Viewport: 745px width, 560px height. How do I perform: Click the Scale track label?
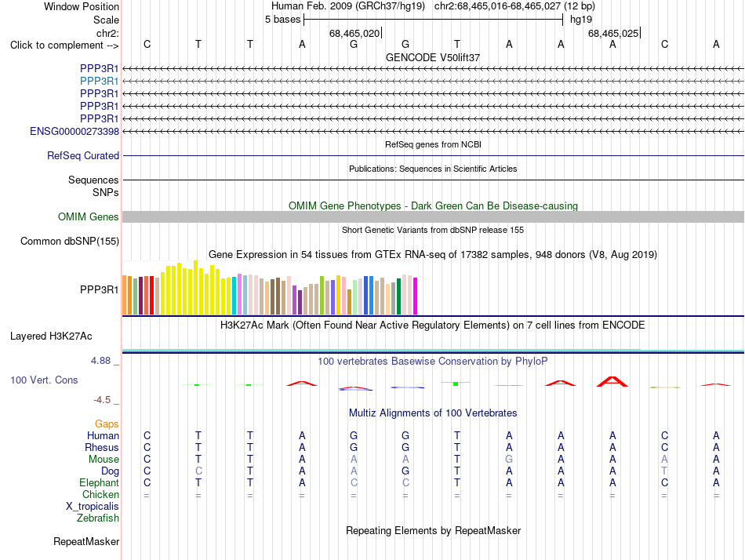point(106,20)
